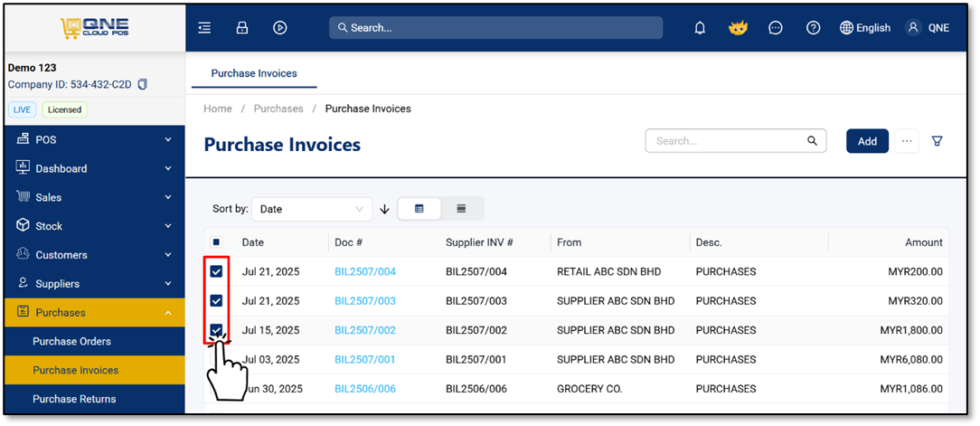Open document BIL2507/004 link

point(365,271)
